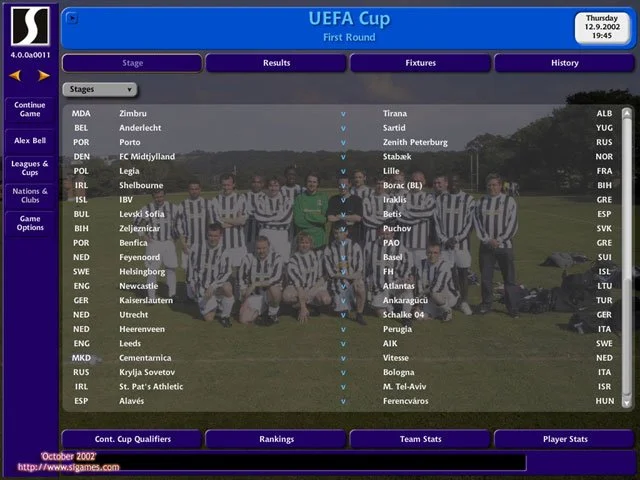This screenshot has height=480, width=640.
Task: Click the 'v' between Porto and Zenith Peterburg
Action: [343, 142]
